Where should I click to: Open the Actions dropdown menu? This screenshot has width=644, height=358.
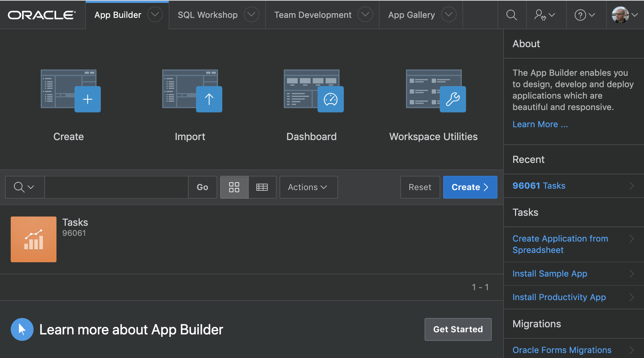(x=308, y=187)
